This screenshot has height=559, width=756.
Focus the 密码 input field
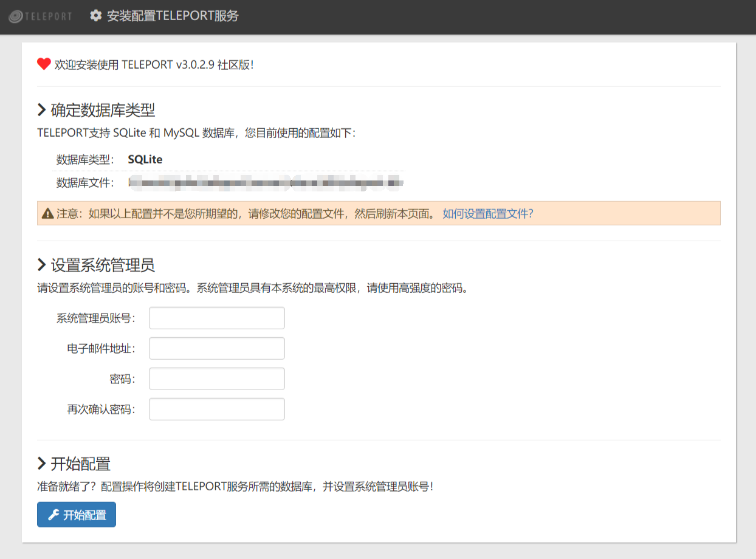click(217, 379)
